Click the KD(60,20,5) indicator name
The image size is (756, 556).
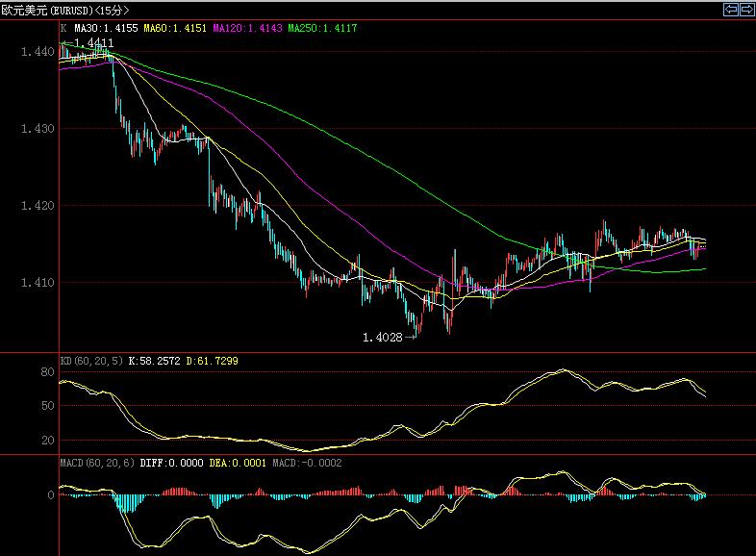pyautogui.click(x=91, y=361)
